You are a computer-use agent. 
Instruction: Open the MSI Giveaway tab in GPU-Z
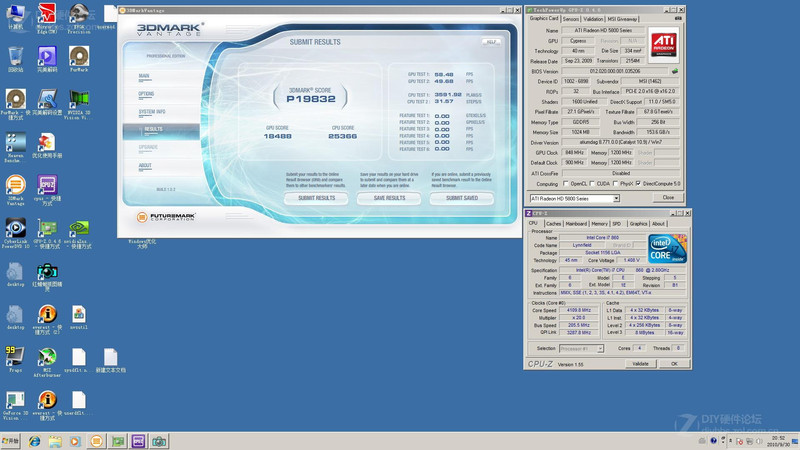[x=622, y=19]
